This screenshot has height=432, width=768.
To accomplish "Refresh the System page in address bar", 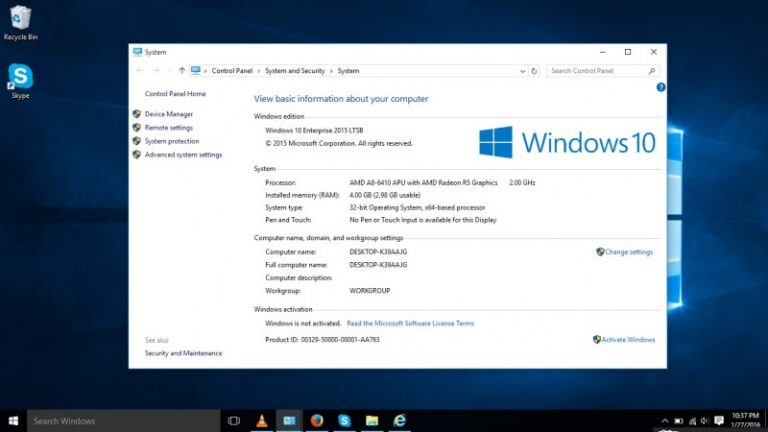I will pos(535,71).
